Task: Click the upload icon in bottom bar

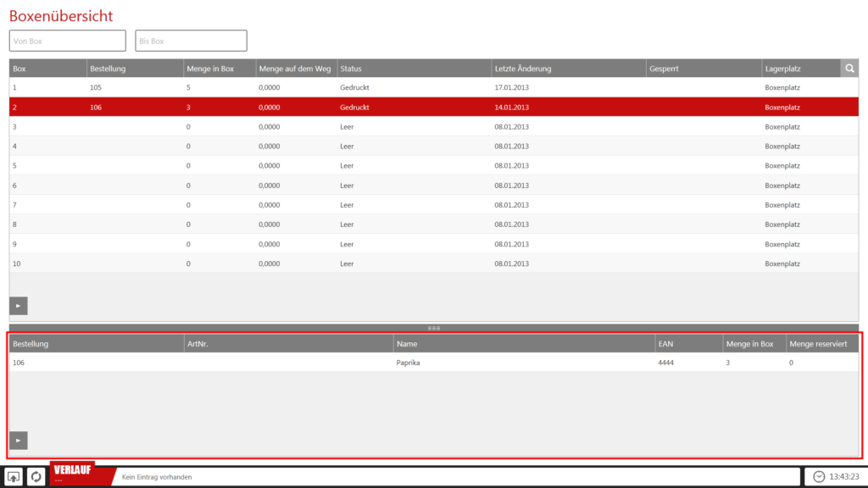Action: pyautogui.click(x=14, y=477)
